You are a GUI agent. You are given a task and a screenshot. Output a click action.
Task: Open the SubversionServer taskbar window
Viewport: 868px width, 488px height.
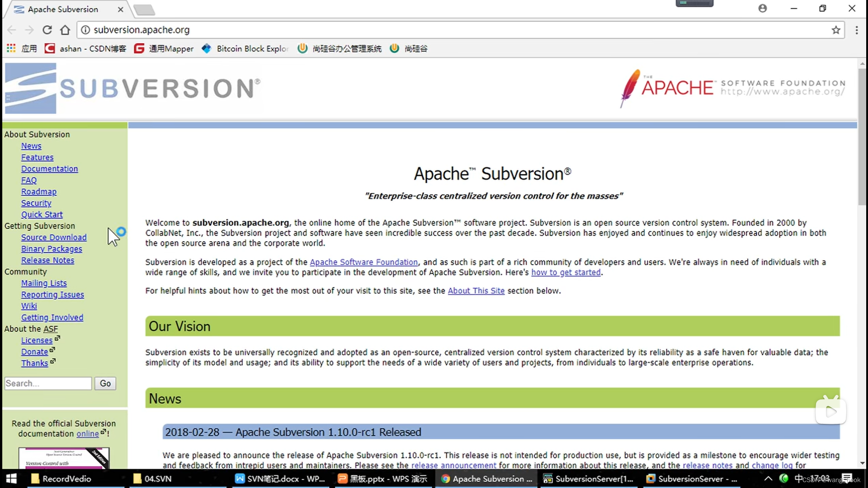click(692, 479)
